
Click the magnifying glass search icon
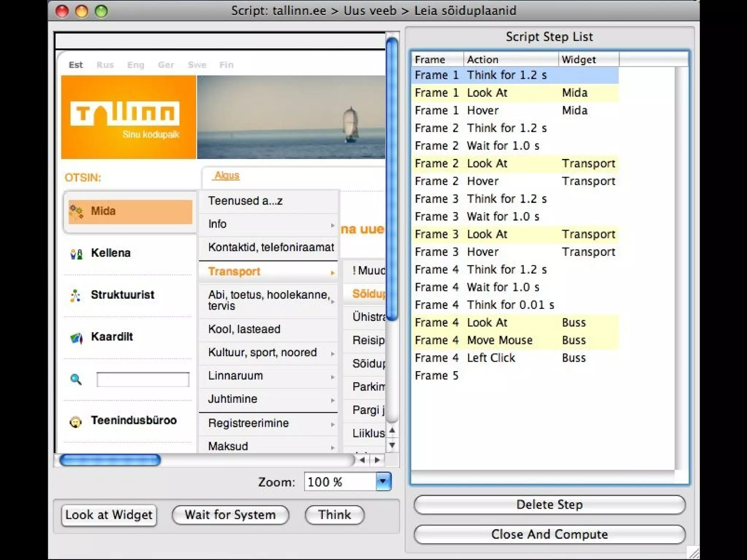76,380
